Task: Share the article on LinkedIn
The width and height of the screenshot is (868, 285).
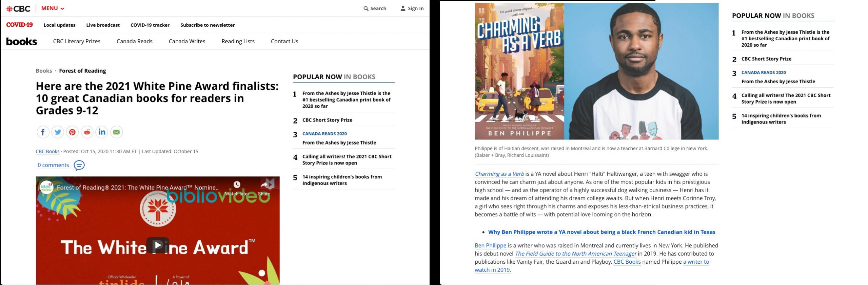Action: 102,132
